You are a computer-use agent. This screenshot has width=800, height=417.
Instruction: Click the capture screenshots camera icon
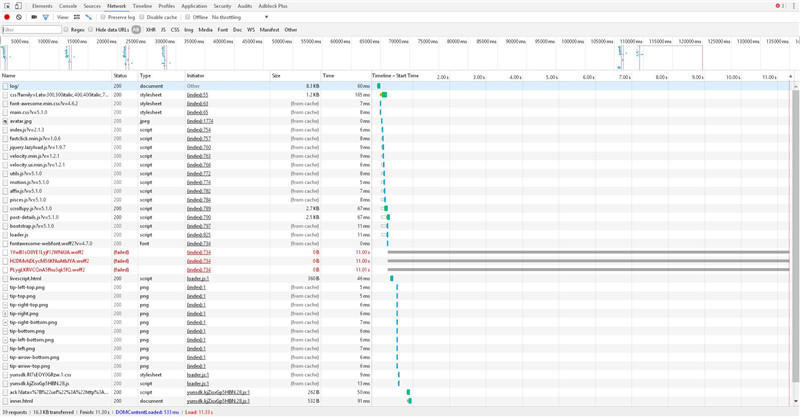(34, 17)
